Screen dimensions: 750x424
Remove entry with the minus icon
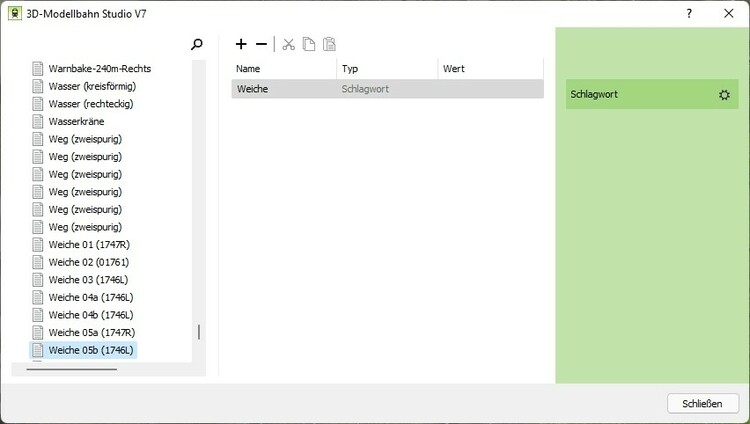click(x=261, y=44)
